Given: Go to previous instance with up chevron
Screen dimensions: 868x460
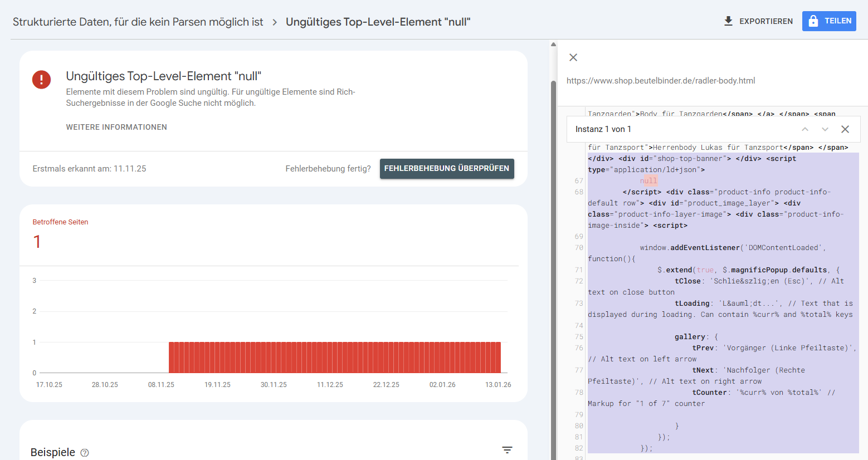Looking at the screenshot, I should coord(805,129).
